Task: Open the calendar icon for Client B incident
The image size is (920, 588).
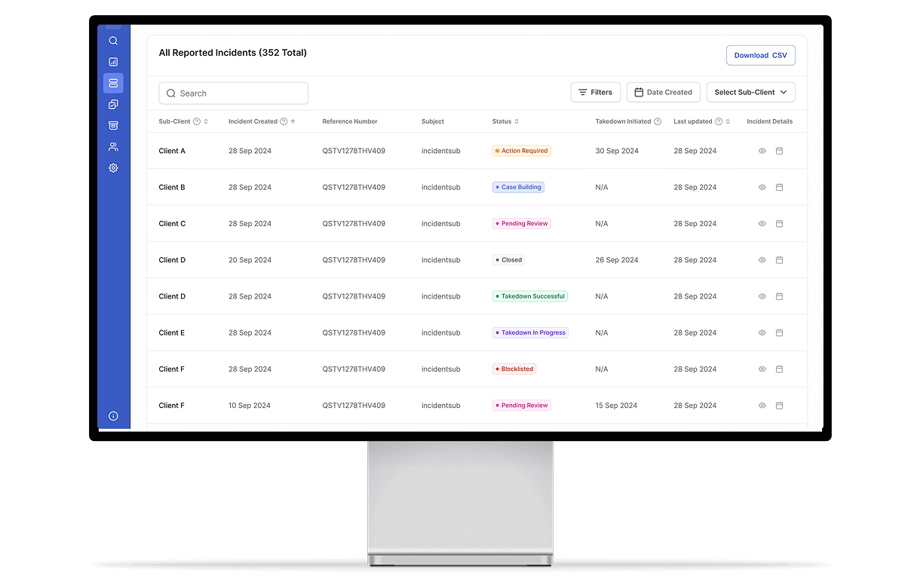Action: pos(780,187)
